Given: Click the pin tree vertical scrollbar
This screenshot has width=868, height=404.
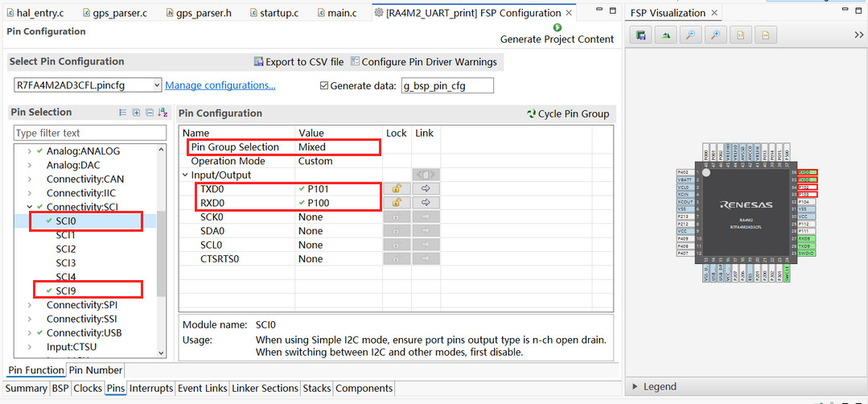Looking at the screenshot, I should tap(161, 254).
